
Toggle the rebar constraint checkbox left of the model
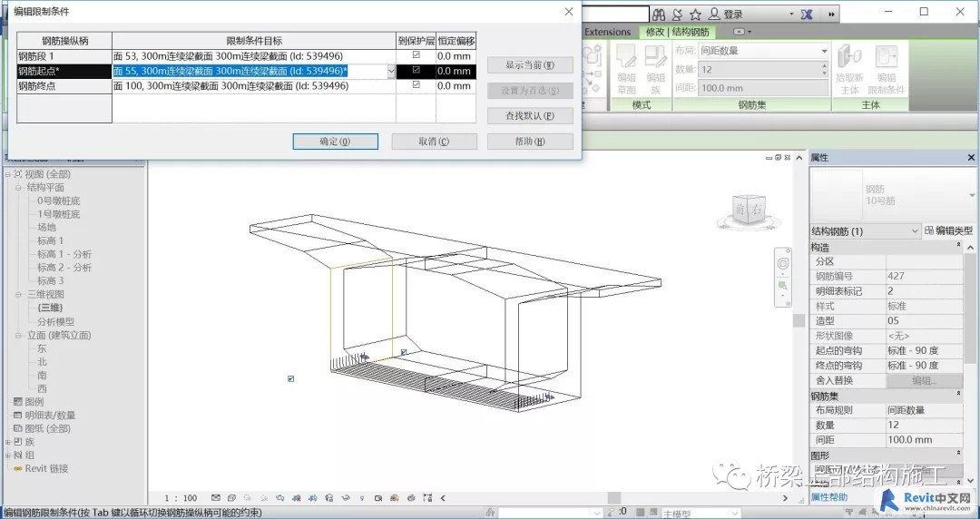[290, 379]
